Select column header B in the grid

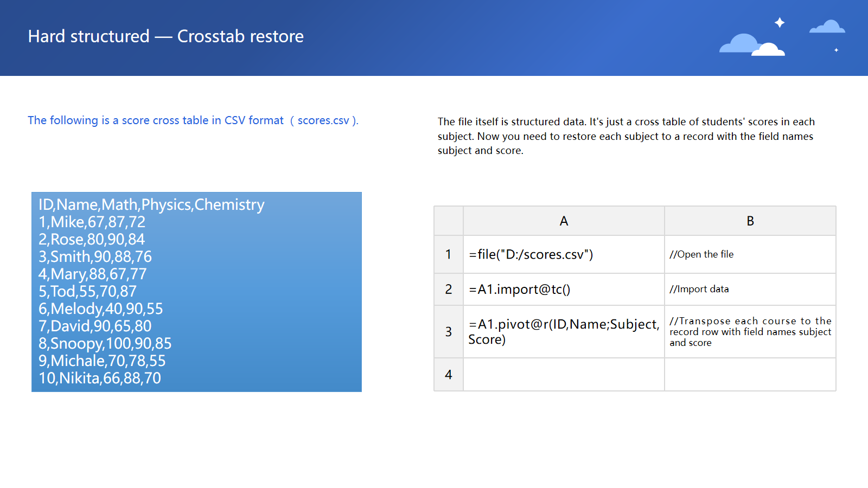click(750, 221)
